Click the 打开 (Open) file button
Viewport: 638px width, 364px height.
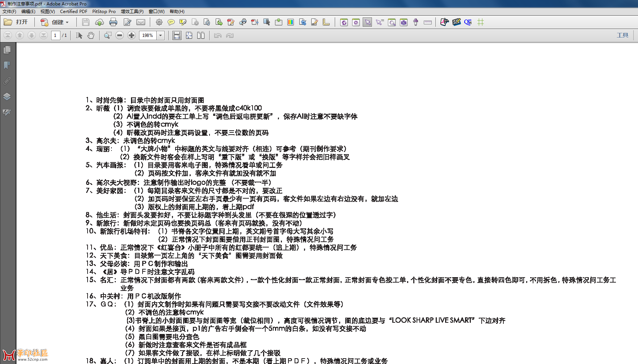[16, 22]
